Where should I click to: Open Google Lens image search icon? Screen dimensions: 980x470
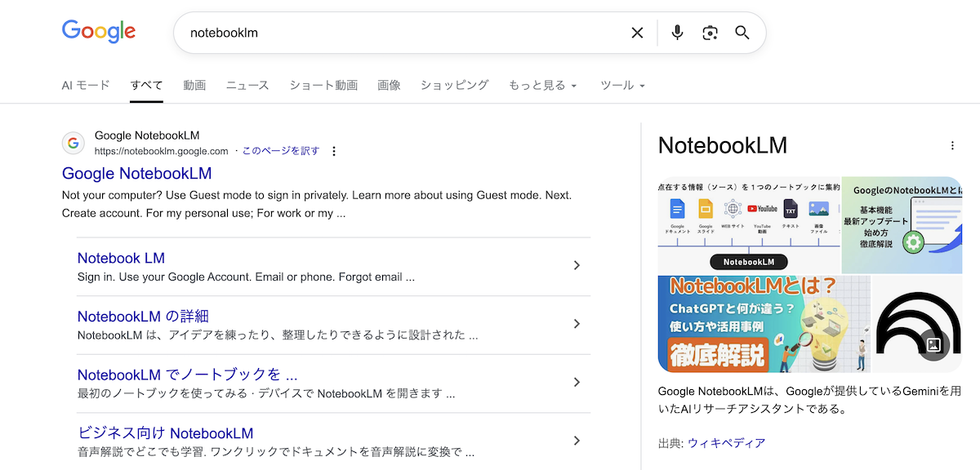click(710, 33)
